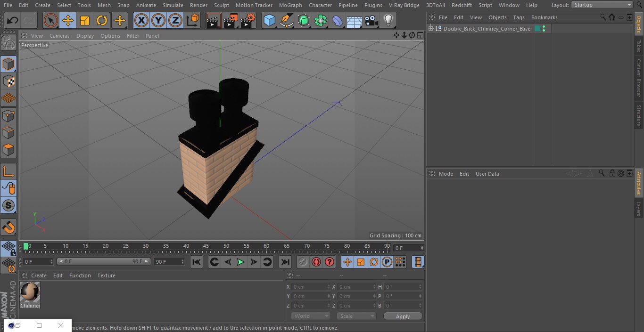Enable Polygons mode

point(8,150)
